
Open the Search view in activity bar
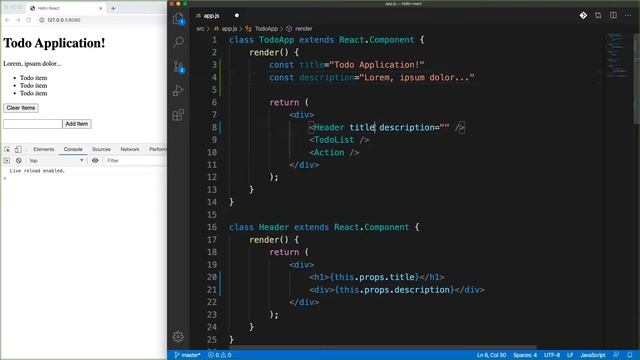pos(178,42)
